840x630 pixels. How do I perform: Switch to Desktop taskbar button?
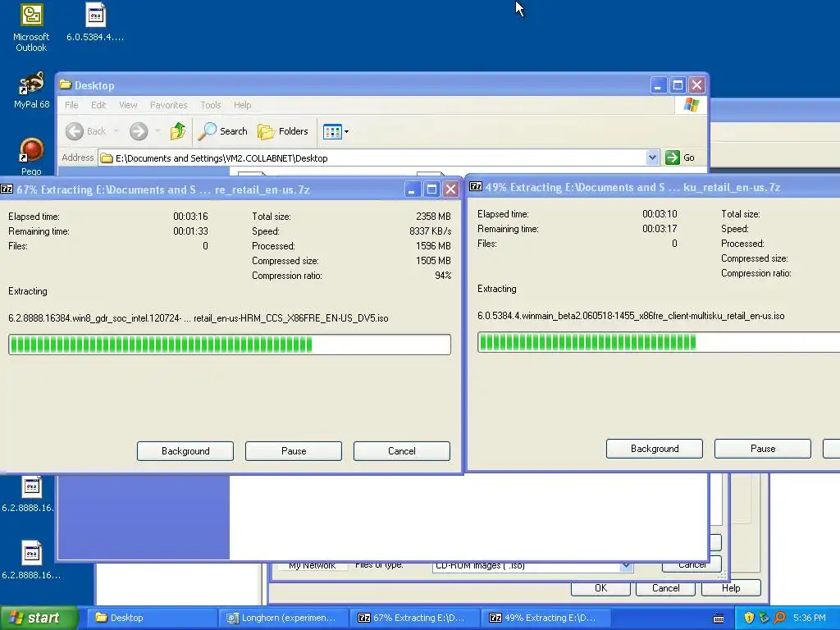click(152, 618)
